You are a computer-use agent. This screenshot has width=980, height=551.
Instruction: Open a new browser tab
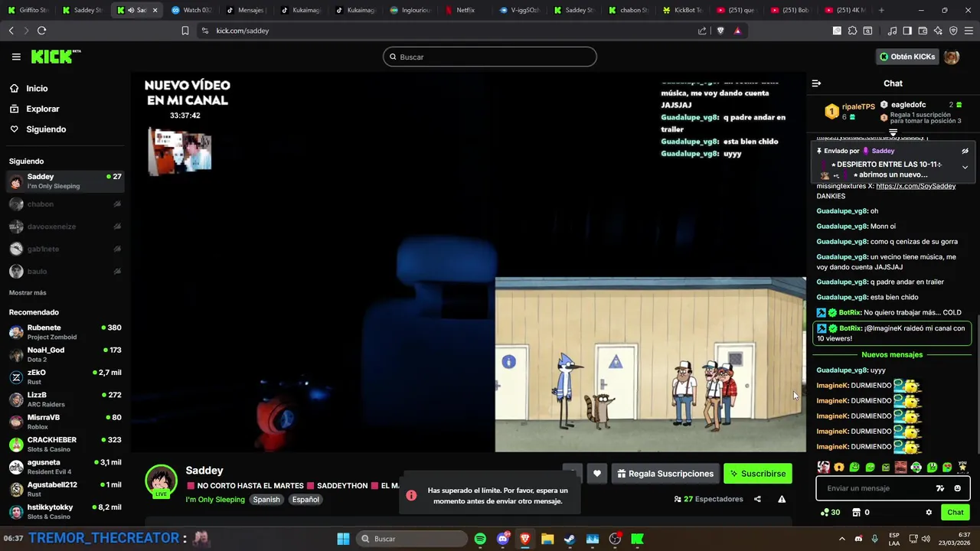881,10
